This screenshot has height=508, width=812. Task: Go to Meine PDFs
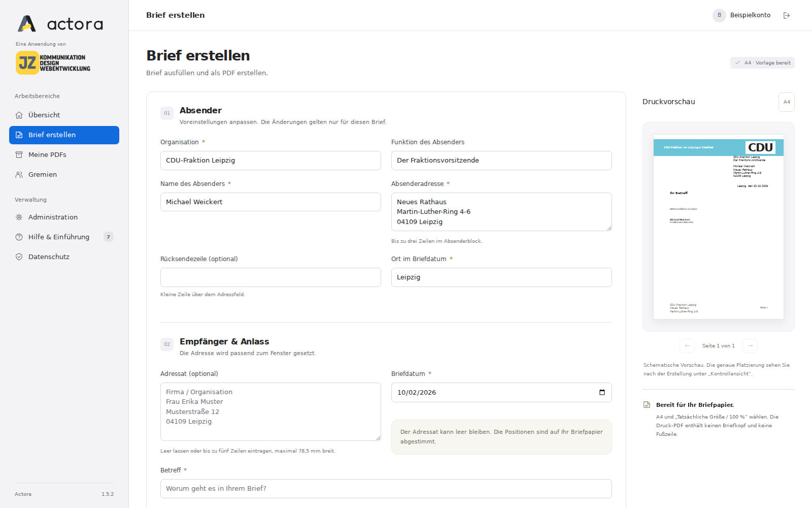tap(64, 155)
